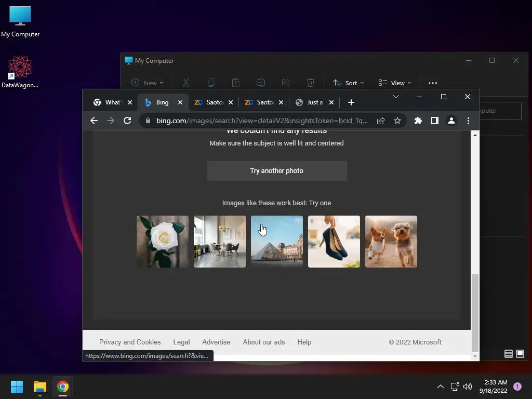Close the Just a tab

pos(331,102)
